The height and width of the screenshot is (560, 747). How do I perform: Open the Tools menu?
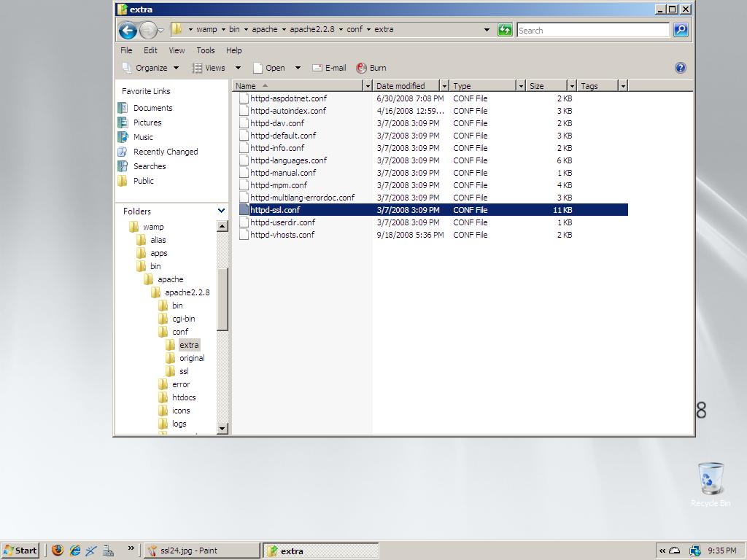pyautogui.click(x=205, y=50)
